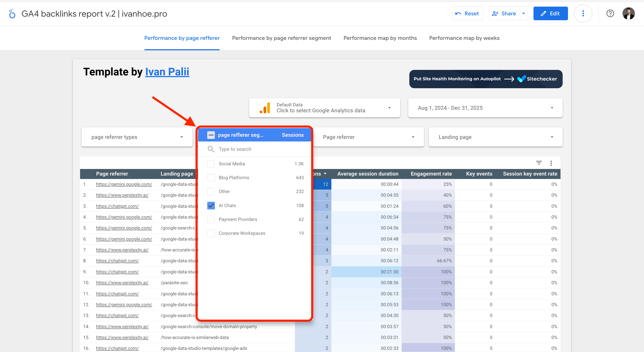Sort by Engagement rate column header
644x352 pixels.
(431, 174)
